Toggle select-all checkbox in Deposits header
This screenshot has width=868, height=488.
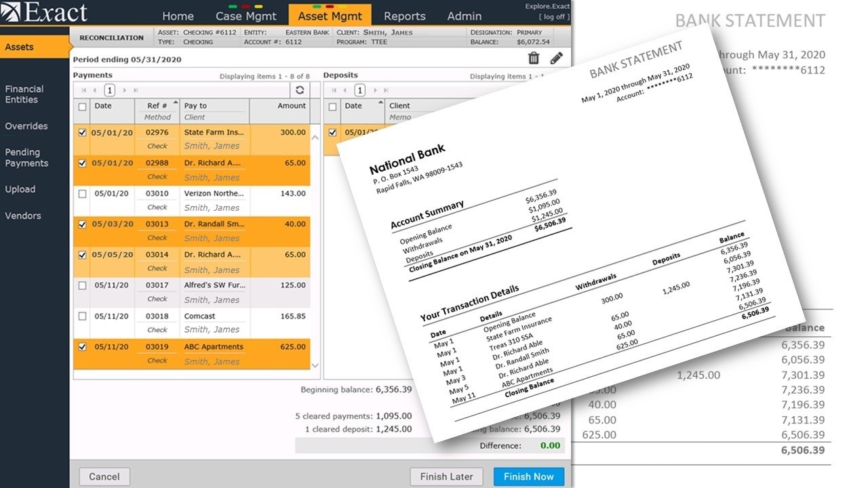point(333,106)
